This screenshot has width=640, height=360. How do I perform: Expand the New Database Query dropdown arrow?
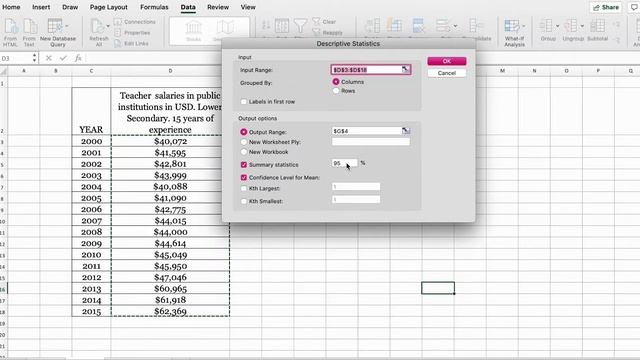(x=67, y=26)
